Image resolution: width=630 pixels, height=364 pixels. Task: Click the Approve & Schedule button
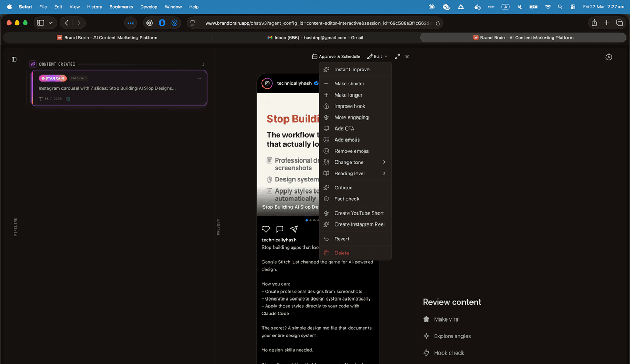(336, 56)
